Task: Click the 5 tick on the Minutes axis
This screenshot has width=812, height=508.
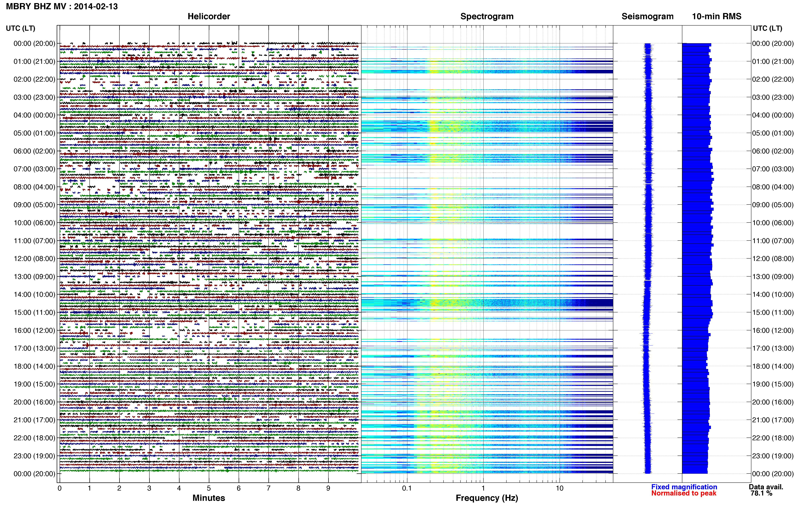Action: click(209, 488)
